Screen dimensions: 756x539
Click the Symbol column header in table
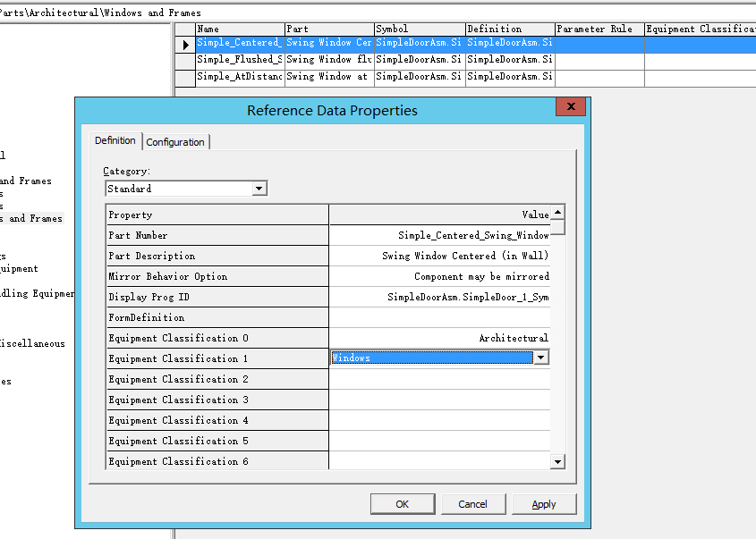pyautogui.click(x=420, y=29)
